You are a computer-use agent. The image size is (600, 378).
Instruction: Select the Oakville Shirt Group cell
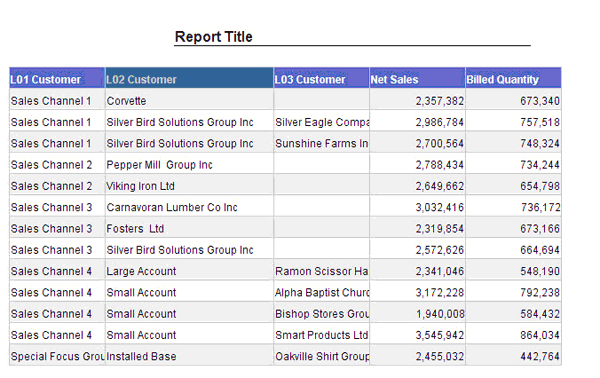click(321, 357)
